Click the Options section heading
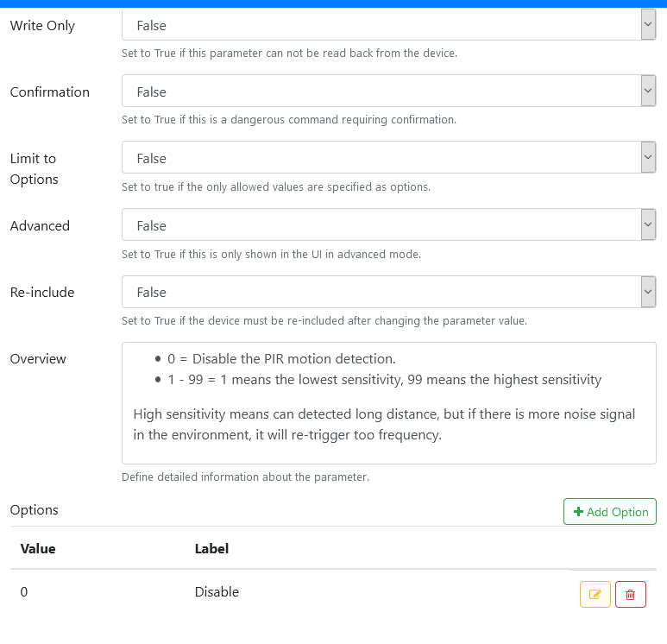Viewport: 667px width, 644px height. [35, 509]
